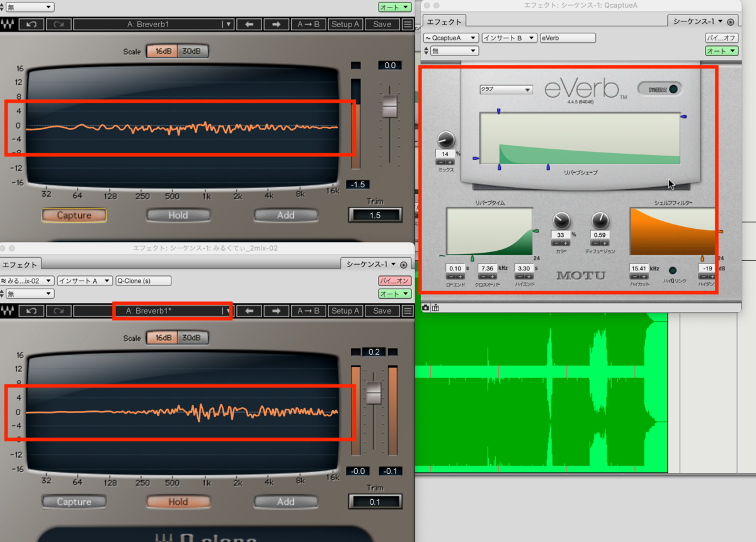Viewport: 756px width, 542px height.
Task: Toggle ハイQリンク LED in eVerb
Action: coord(673,270)
